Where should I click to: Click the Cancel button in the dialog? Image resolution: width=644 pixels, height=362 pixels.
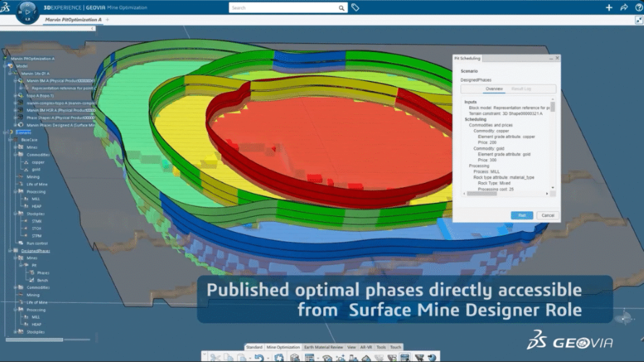547,215
